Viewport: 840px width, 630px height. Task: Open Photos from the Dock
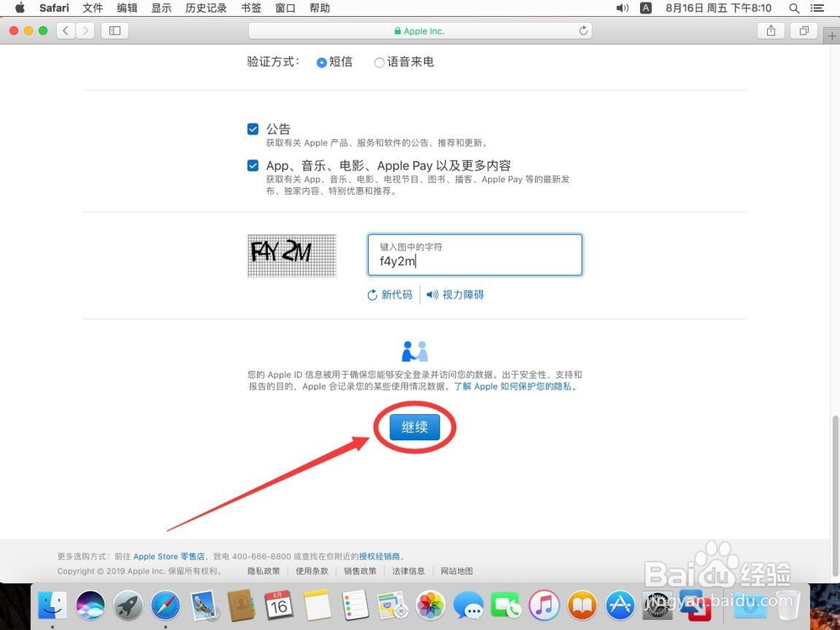point(430,605)
